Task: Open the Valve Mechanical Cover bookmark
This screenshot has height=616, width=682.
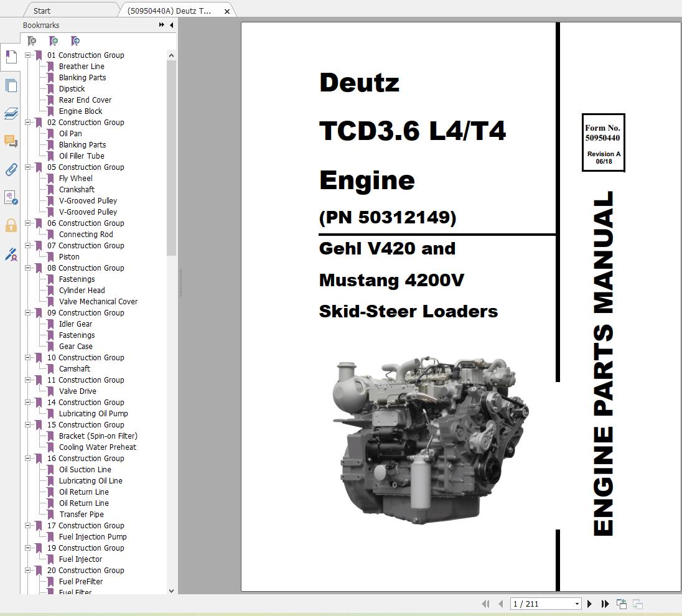Action: click(98, 302)
